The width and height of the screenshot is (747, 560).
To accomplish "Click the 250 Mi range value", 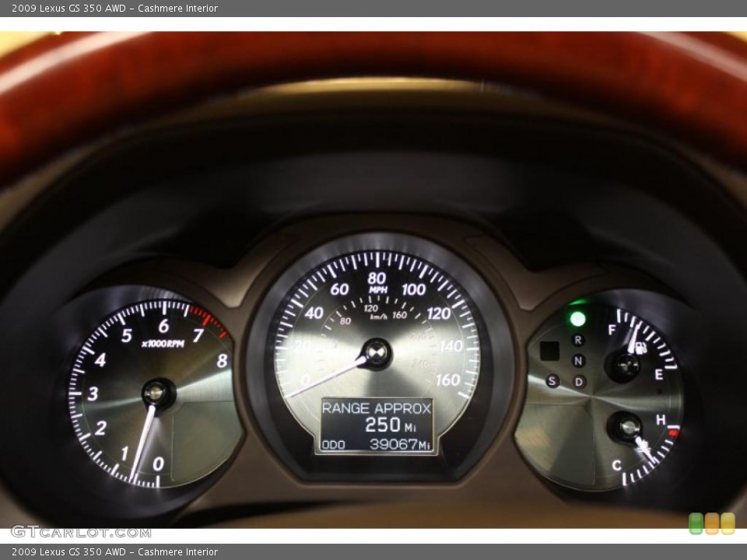I will tap(391, 425).
